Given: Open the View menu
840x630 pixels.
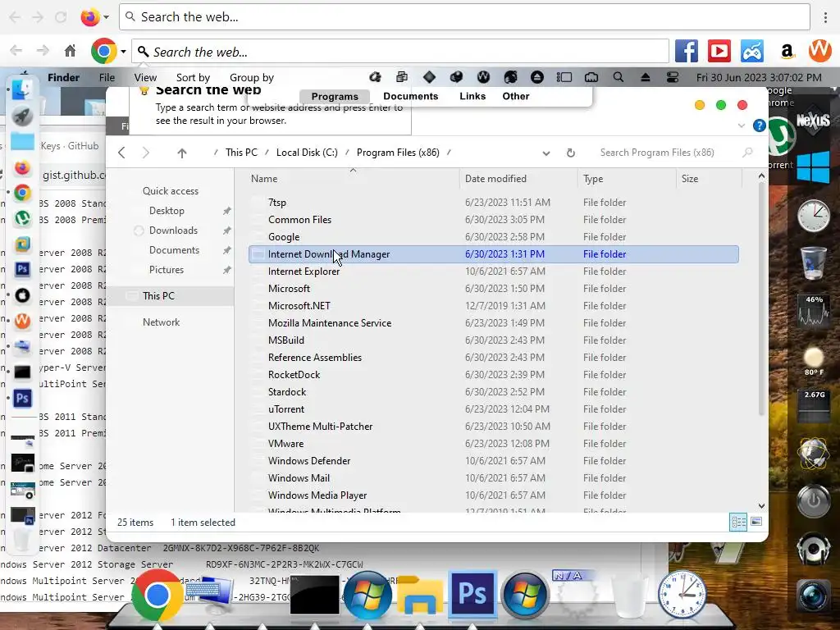Looking at the screenshot, I should tap(145, 77).
